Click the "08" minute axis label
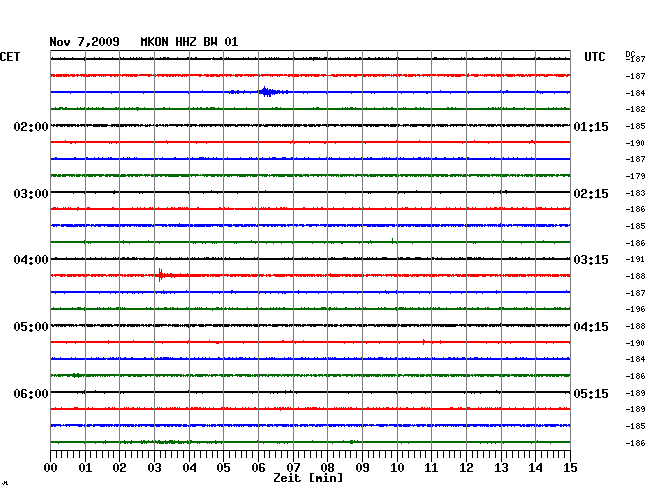 click(x=327, y=468)
